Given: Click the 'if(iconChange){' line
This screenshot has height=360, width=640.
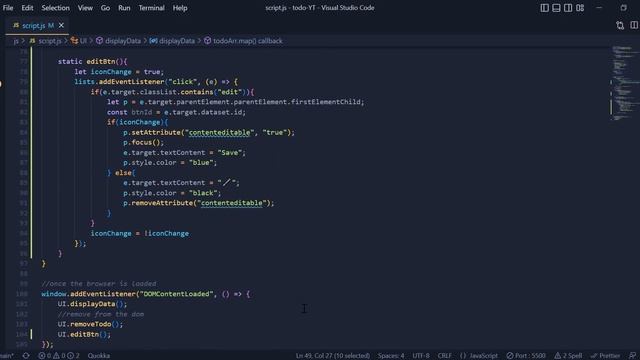Looking at the screenshot, I should point(137,122).
